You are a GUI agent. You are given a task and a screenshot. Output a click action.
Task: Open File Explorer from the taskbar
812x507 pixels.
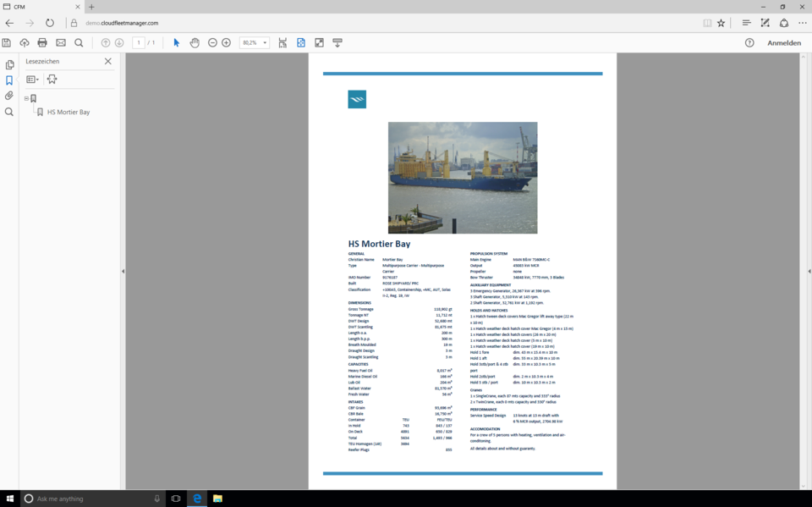point(217,499)
